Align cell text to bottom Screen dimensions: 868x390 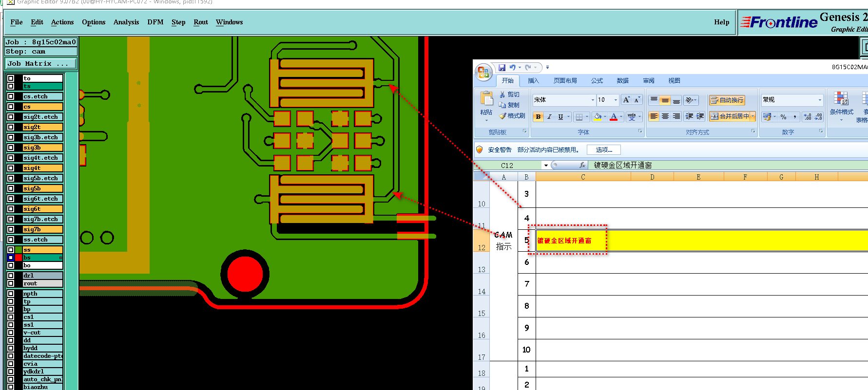676,100
